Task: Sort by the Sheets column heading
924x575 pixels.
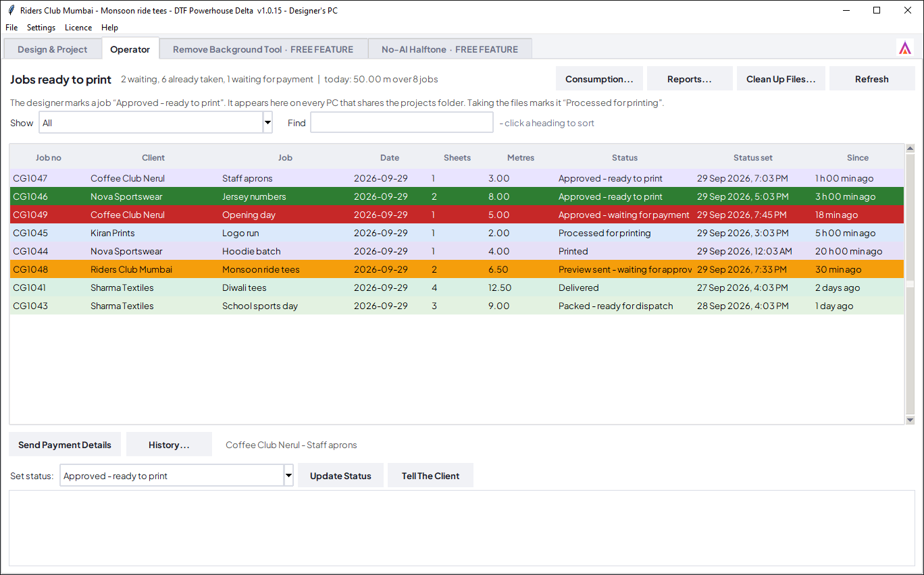Action: 457,158
